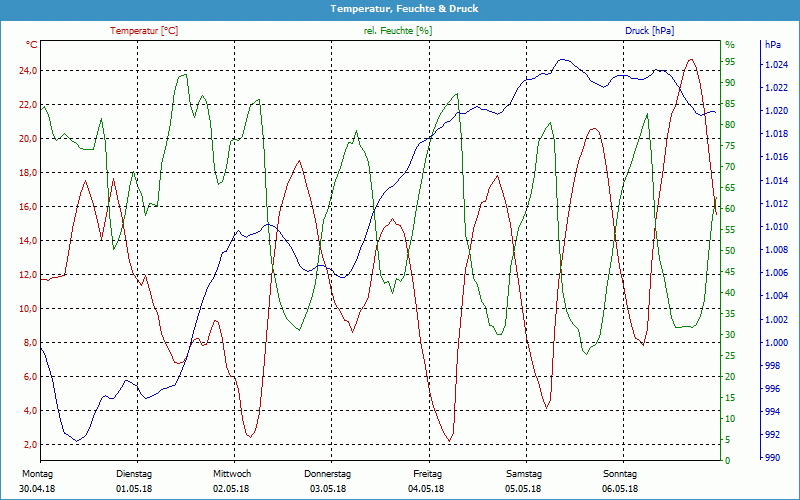Click the '1.000' pressure axis value
Screen dimensions: 800x500
(x=776, y=342)
